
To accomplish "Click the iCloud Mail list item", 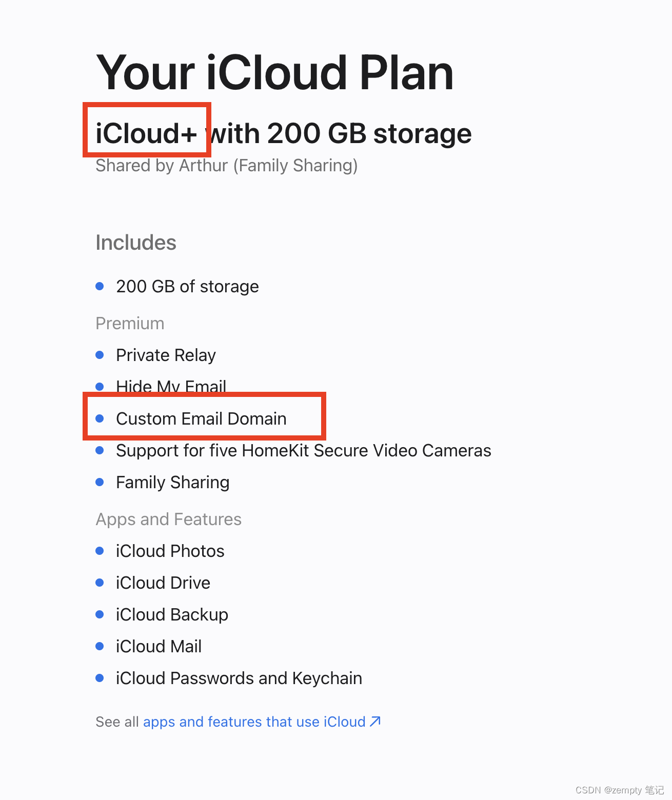I will point(159,646).
